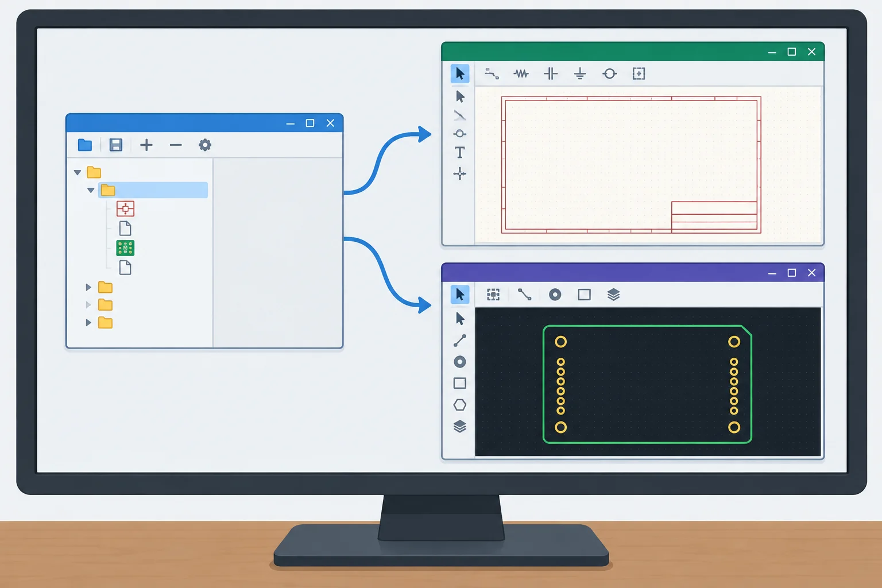The width and height of the screenshot is (882, 588).
Task: Collapse the root folder using its arrow
Action: click(x=78, y=172)
